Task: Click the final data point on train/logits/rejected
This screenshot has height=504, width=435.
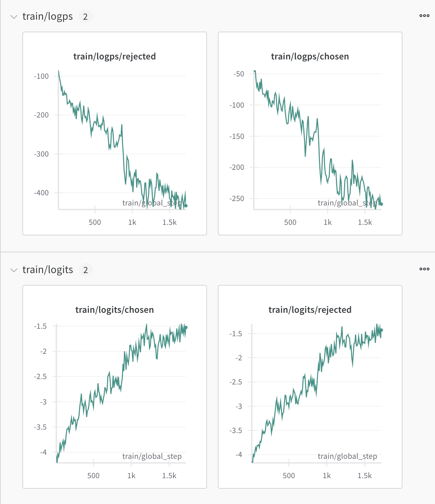Action: (x=381, y=330)
